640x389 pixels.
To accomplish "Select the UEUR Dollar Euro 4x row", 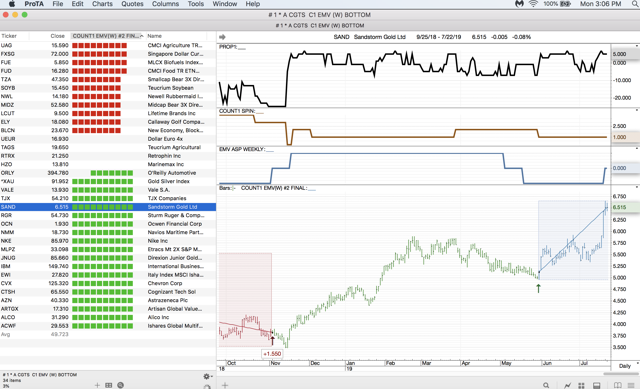I will [x=108, y=139].
